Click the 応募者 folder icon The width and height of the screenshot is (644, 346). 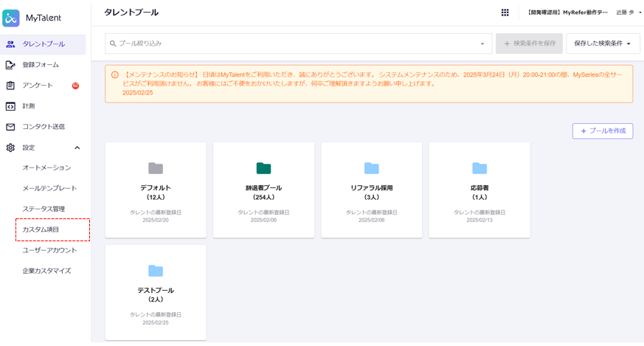pyautogui.click(x=479, y=168)
